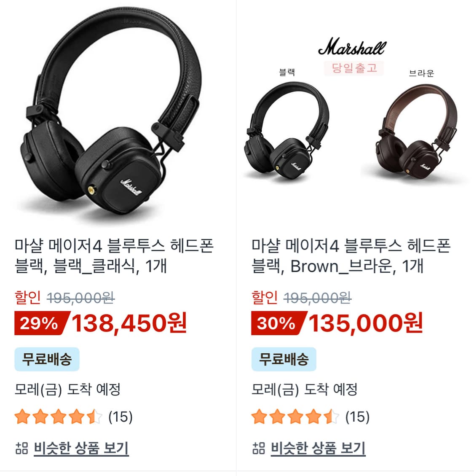Click the 30% discount badge
This screenshot has width=474, height=476.
coord(279,323)
